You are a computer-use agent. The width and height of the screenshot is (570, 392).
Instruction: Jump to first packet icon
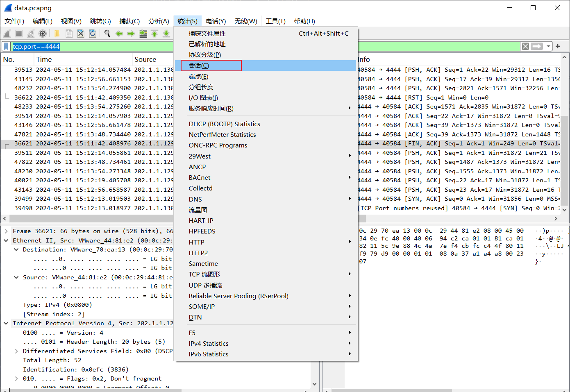(154, 34)
